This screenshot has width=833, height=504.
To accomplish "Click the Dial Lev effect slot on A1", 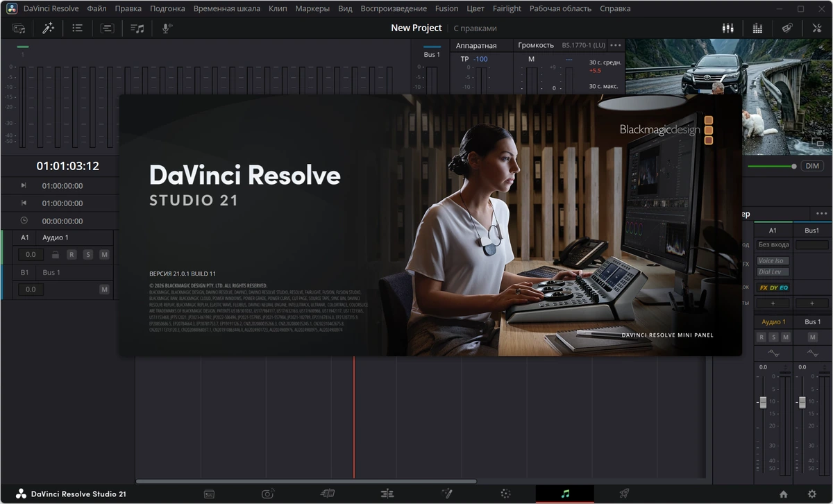I will [773, 271].
